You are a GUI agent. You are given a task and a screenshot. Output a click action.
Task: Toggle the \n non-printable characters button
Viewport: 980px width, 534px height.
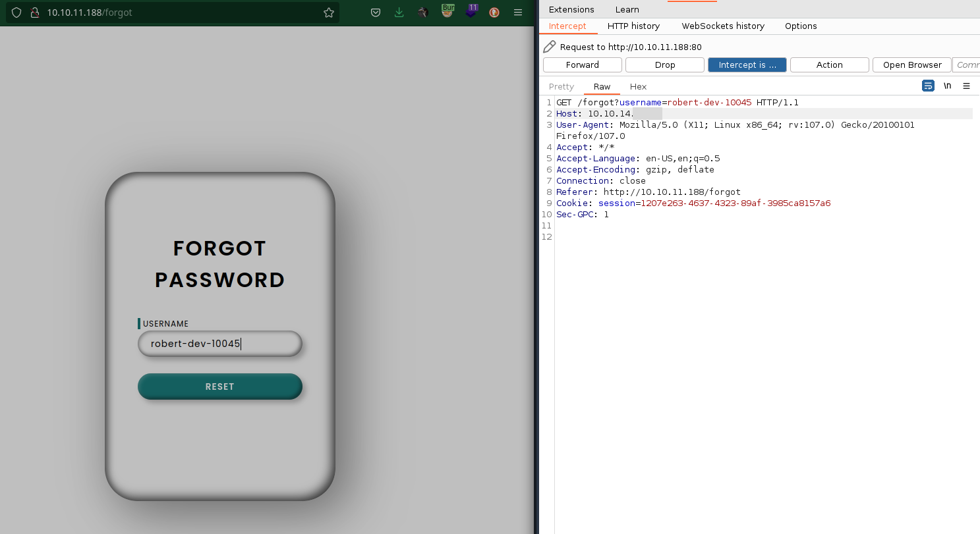click(x=947, y=86)
